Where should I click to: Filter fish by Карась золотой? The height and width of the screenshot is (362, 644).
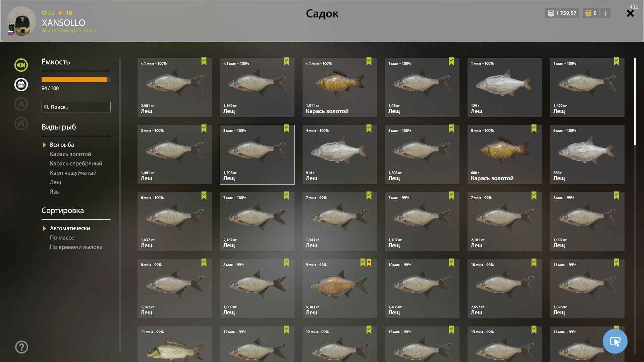[x=70, y=154]
